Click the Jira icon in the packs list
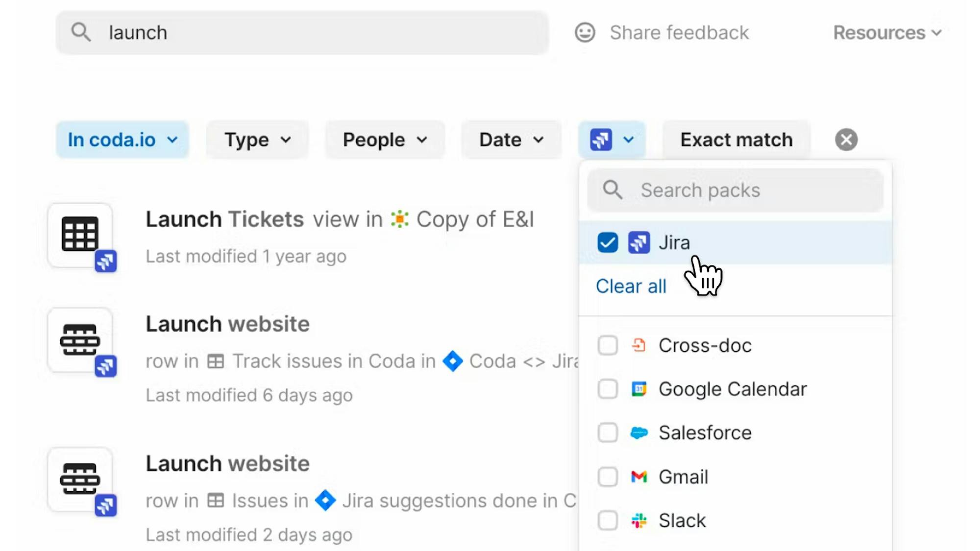This screenshot has width=980, height=551. click(639, 242)
